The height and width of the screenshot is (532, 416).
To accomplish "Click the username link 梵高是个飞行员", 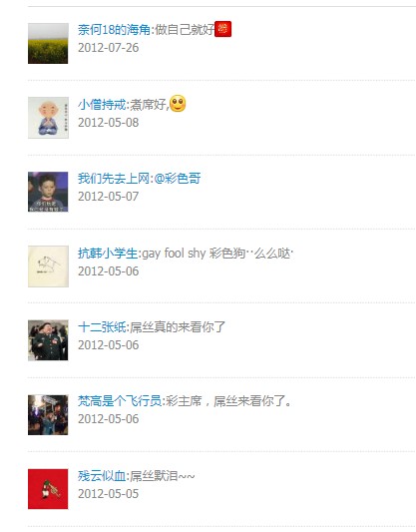I will (x=120, y=401).
